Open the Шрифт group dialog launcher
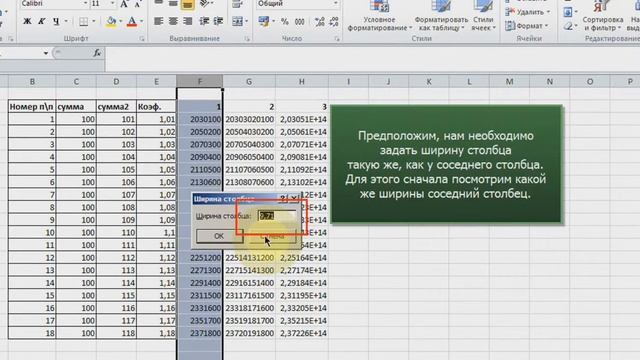Viewport: 640px width, 360px height. [141, 39]
